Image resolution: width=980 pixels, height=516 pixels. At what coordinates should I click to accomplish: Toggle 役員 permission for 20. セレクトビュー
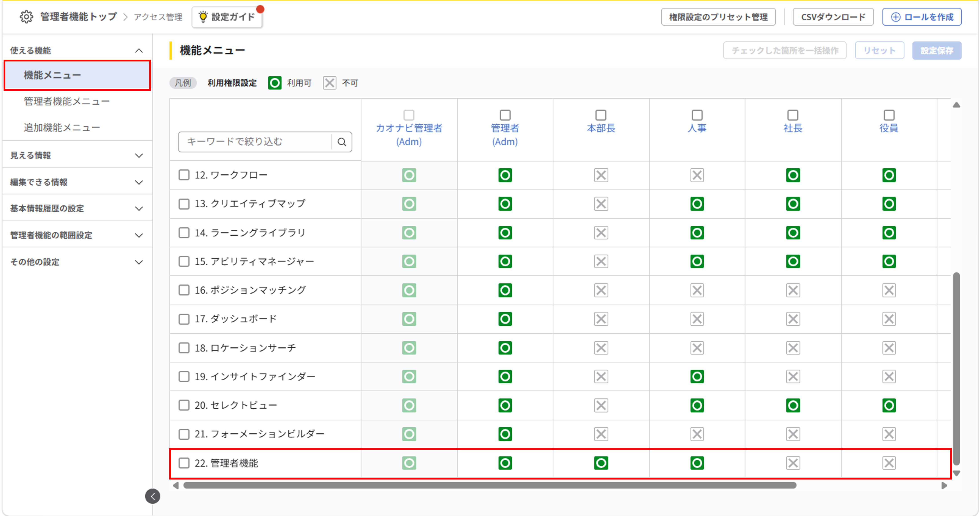coord(889,405)
